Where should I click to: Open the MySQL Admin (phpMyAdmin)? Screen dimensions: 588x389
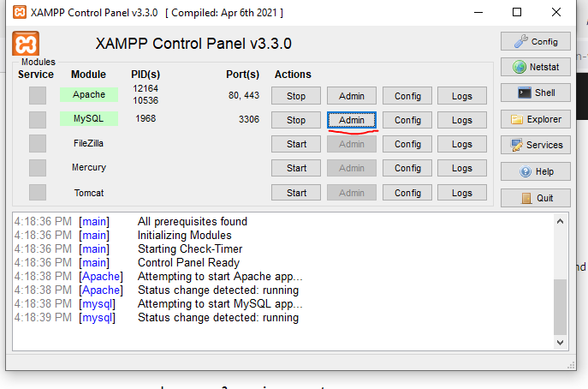[352, 120]
